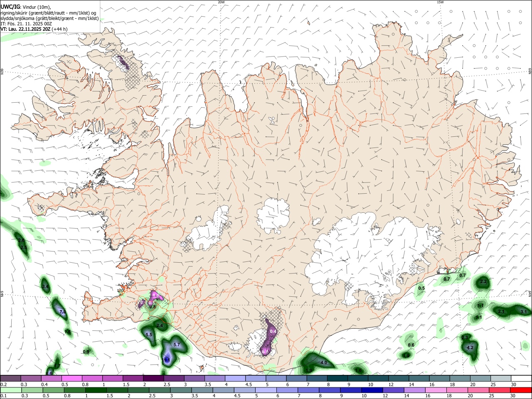Screen dimensions: 532x399
Task: Click the UWC/IG Vindur (10m) title line
Action: (x=26, y=7)
